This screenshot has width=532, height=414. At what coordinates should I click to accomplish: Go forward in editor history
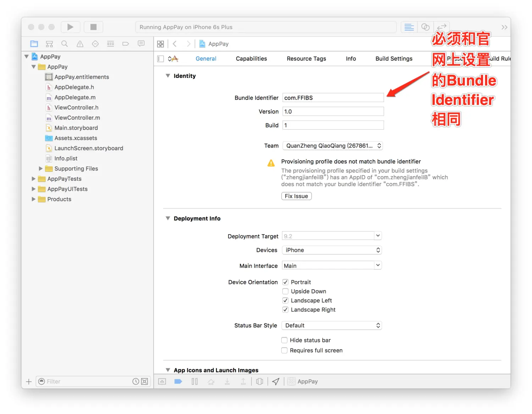click(x=188, y=44)
